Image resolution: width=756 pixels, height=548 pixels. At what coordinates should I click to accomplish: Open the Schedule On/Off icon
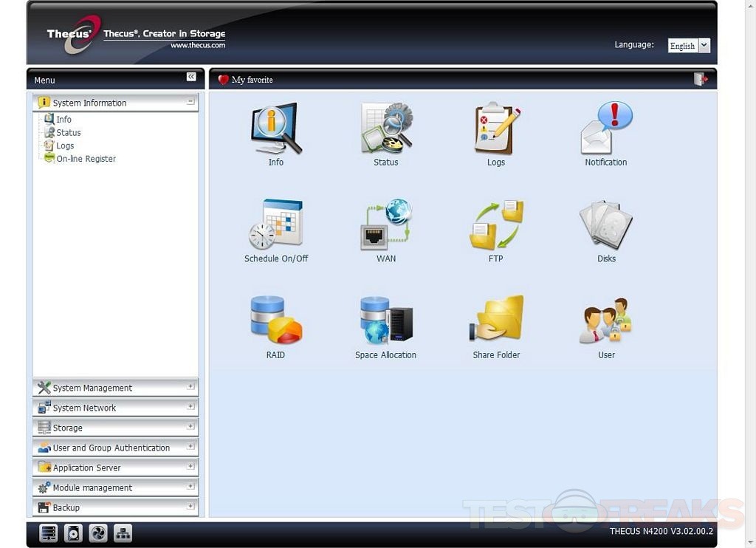tap(275, 225)
